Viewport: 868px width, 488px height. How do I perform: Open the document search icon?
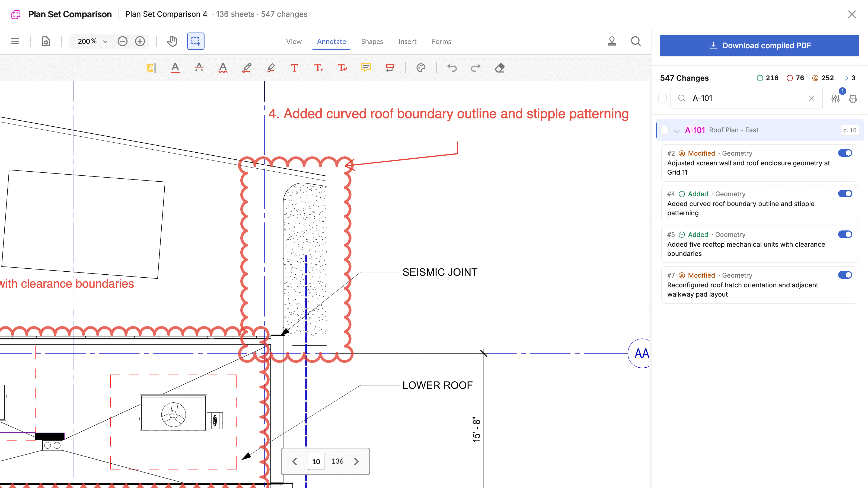click(x=636, y=41)
